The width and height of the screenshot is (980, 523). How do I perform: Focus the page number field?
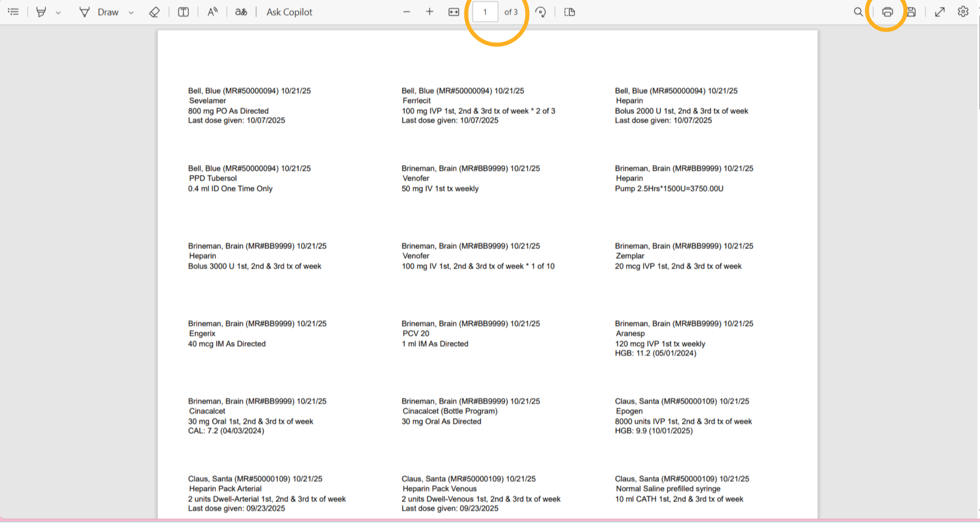click(x=485, y=12)
